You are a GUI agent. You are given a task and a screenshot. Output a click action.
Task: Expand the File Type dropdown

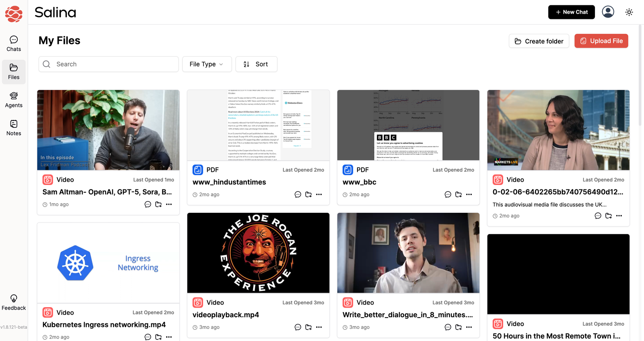(207, 64)
